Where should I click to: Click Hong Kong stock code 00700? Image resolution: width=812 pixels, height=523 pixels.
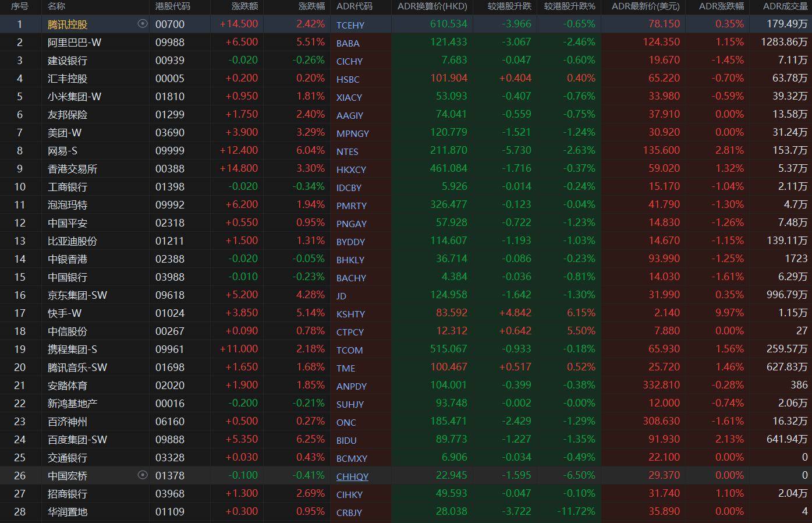coord(170,24)
